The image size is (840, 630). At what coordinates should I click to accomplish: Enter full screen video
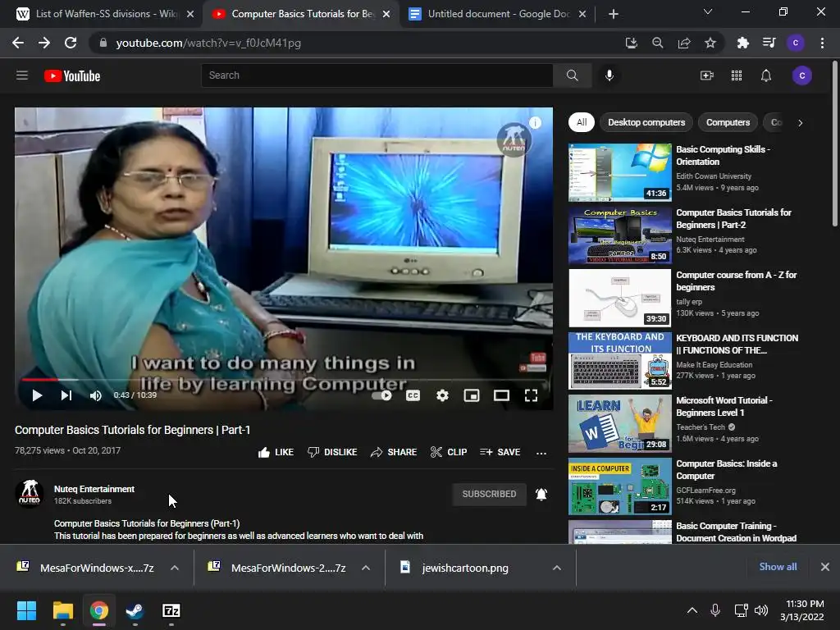pos(531,395)
